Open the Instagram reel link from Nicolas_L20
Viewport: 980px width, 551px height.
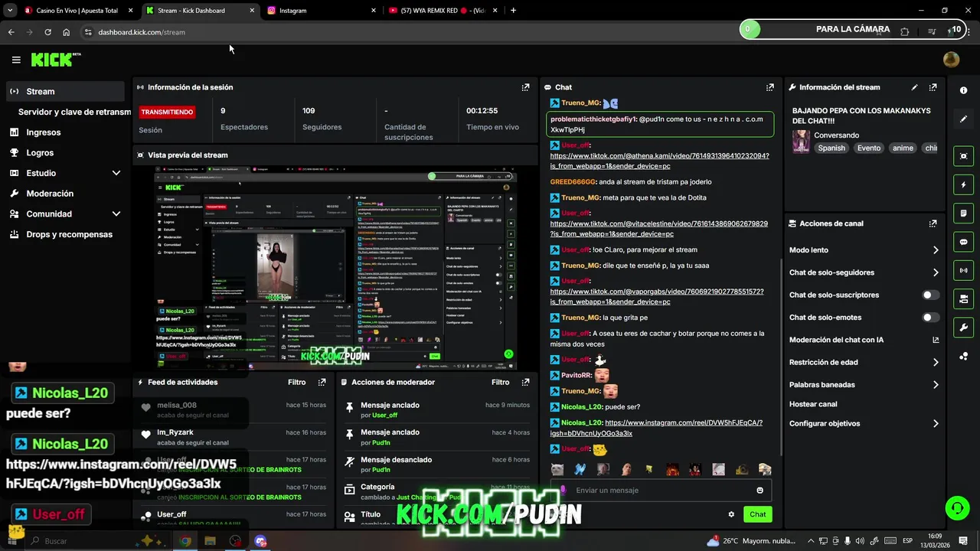656,428
